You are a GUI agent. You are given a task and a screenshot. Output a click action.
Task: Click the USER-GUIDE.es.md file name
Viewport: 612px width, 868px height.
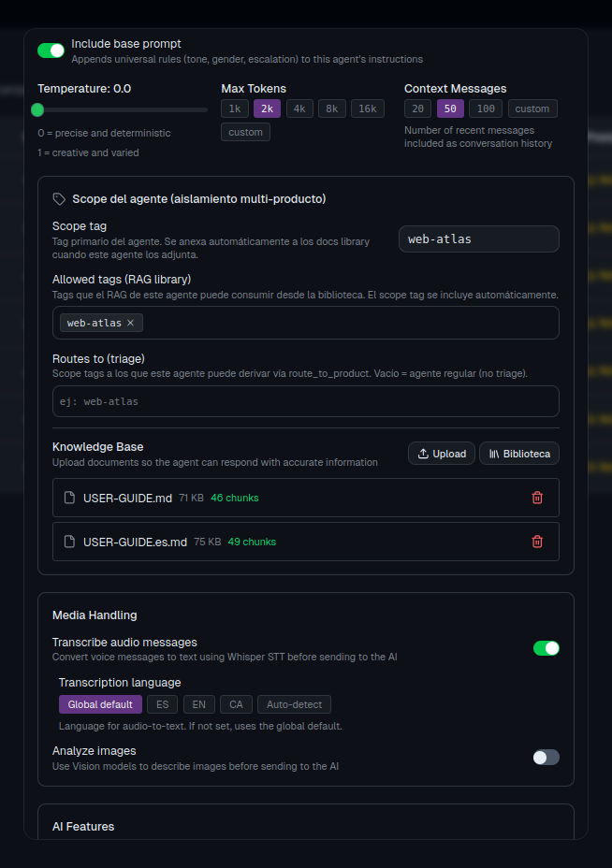point(135,542)
